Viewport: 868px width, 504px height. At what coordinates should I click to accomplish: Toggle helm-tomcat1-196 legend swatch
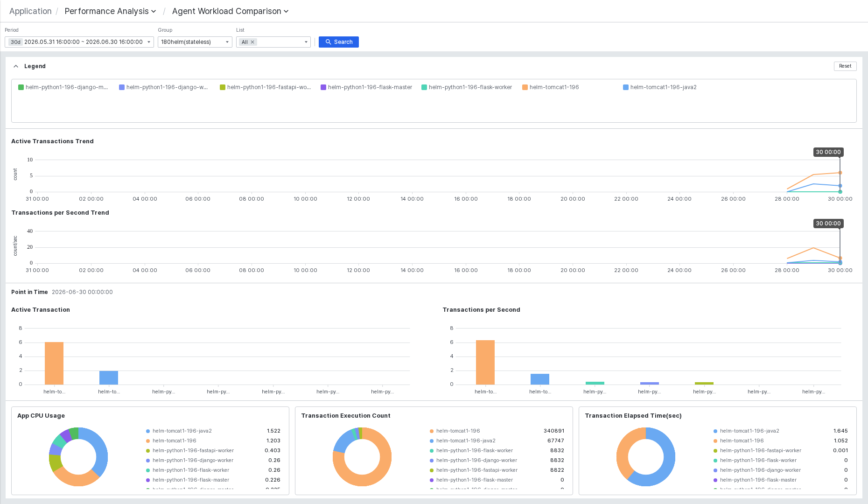coord(525,87)
